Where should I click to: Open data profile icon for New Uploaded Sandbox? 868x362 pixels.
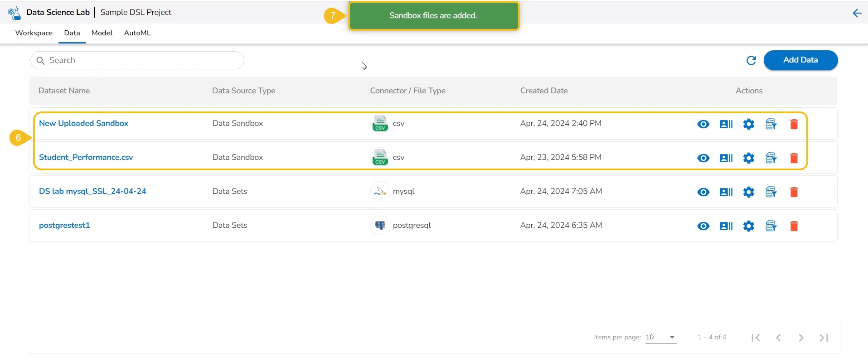tap(726, 124)
